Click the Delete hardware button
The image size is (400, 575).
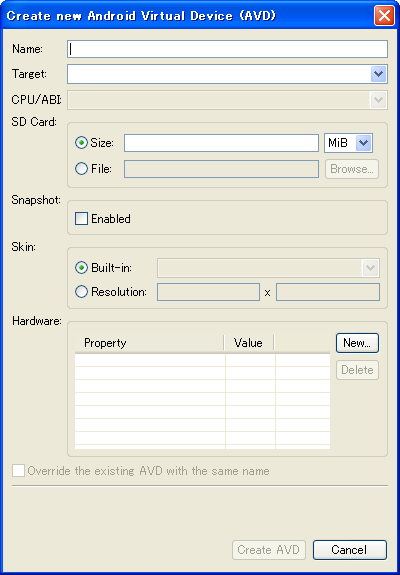pos(357,370)
